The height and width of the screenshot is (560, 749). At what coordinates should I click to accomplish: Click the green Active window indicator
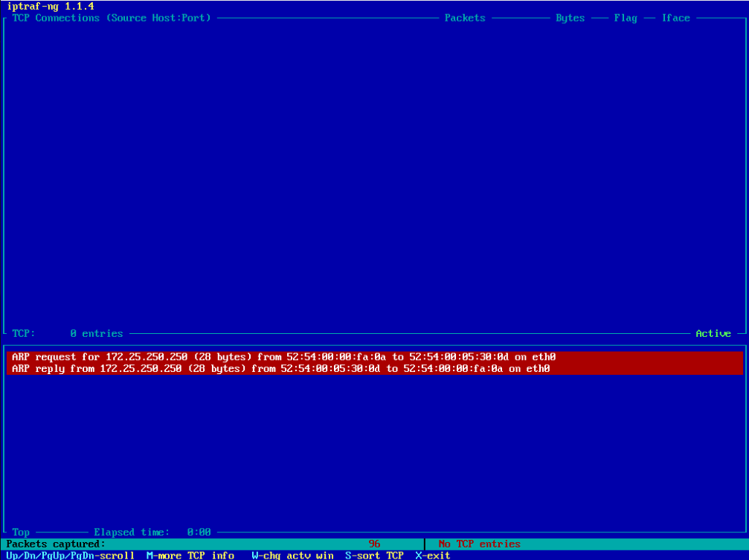(713, 333)
